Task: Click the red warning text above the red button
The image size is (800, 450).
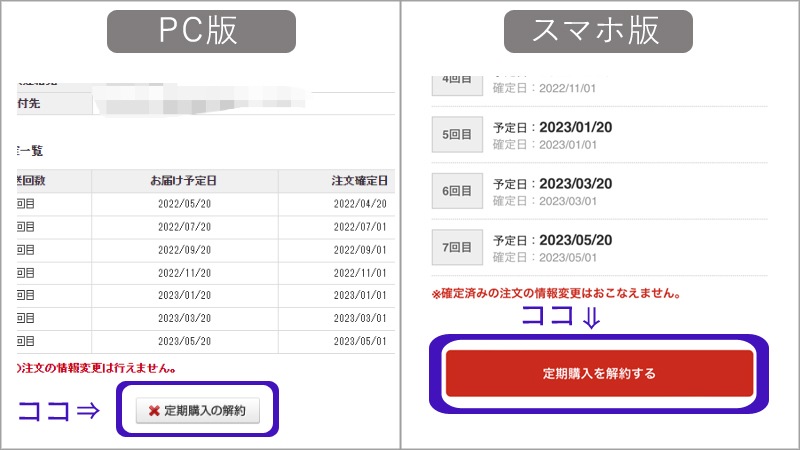Action: [x=557, y=294]
